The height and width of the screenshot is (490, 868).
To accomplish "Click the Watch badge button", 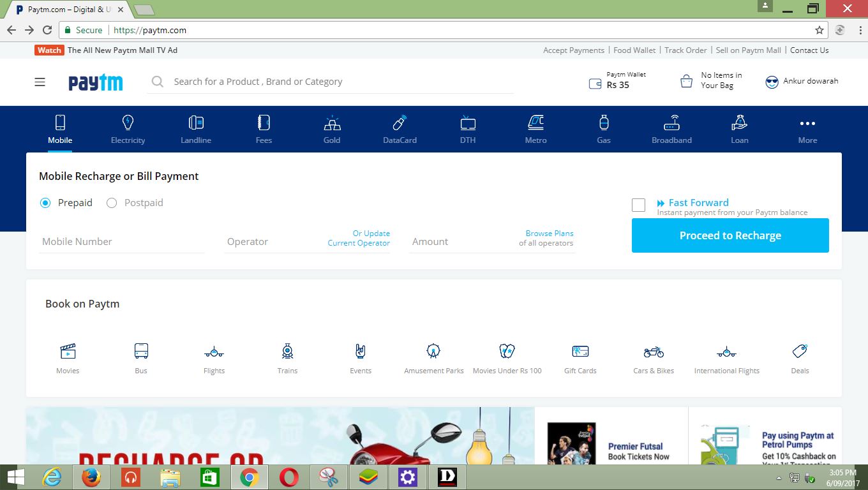I will 49,50.
